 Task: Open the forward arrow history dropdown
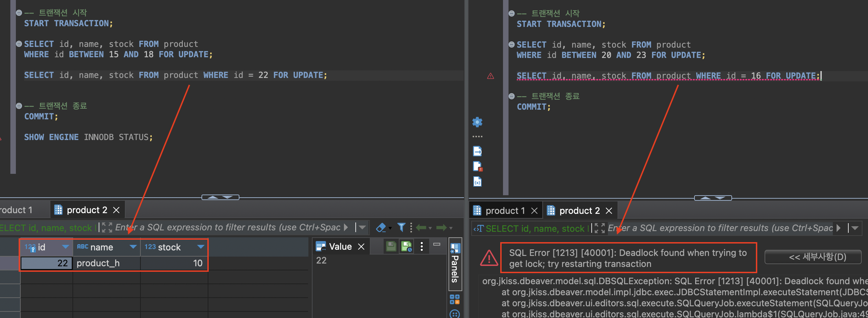[x=451, y=228]
